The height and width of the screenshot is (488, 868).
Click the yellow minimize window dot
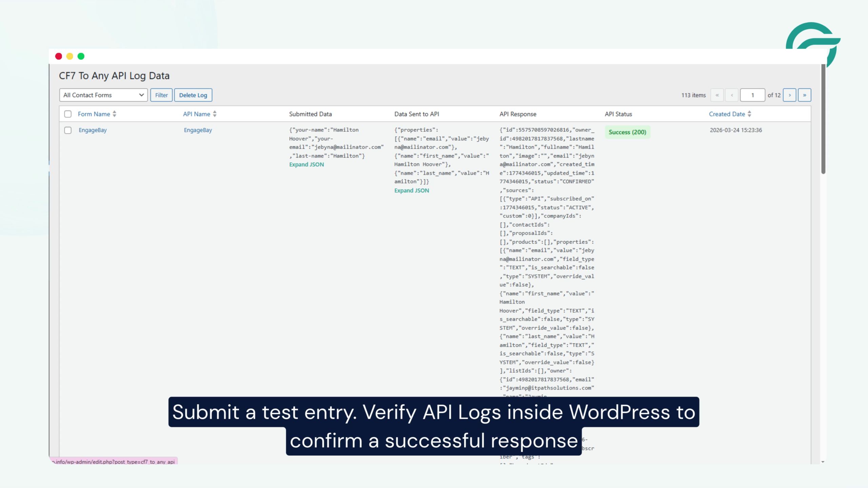(70, 56)
